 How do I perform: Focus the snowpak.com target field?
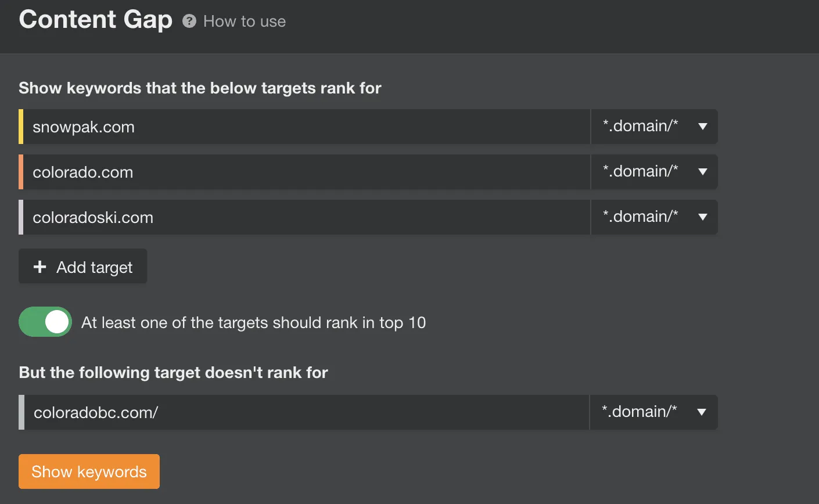[x=306, y=127]
